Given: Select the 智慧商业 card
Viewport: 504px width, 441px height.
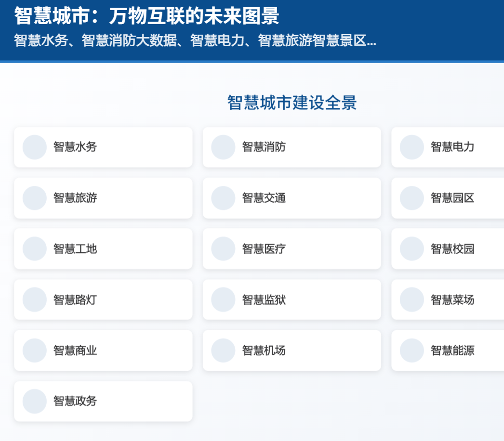Looking at the screenshot, I should (103, 350).
